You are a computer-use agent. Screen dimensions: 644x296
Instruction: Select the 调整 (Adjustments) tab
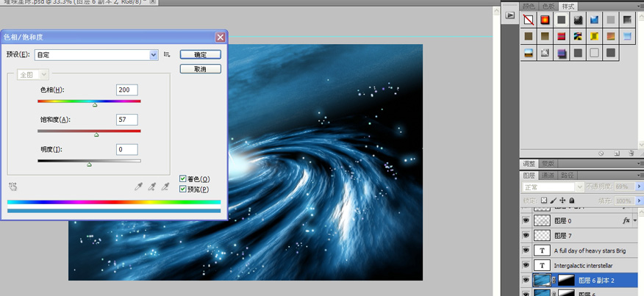click(x=529, y=163)
